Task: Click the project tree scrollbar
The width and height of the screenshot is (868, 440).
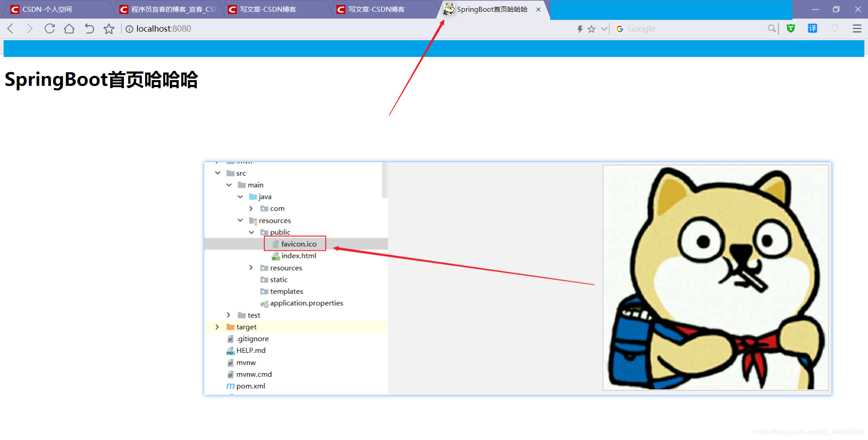Action: 385,180
